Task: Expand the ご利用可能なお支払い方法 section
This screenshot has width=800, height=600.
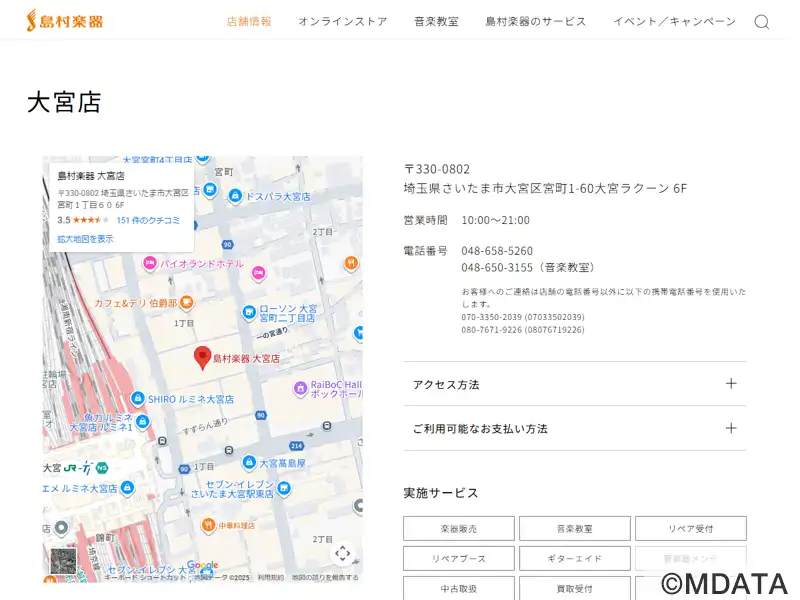Action: click(x=574, y=428)
